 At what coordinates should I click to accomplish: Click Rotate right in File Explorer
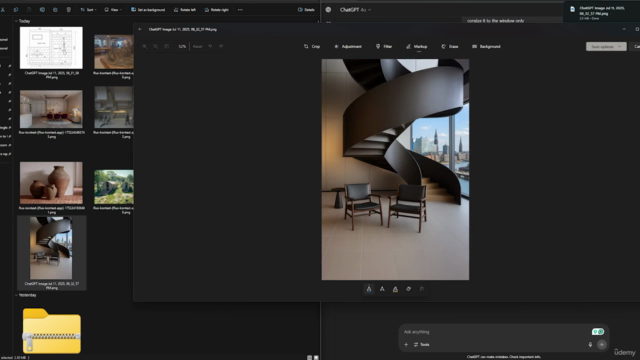coord(216,9)
